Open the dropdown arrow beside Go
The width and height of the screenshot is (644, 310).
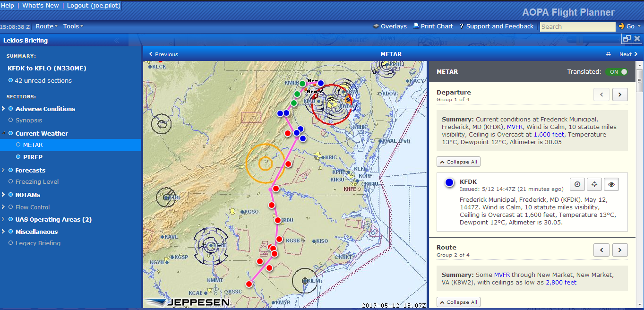click(x=640, y=26)
